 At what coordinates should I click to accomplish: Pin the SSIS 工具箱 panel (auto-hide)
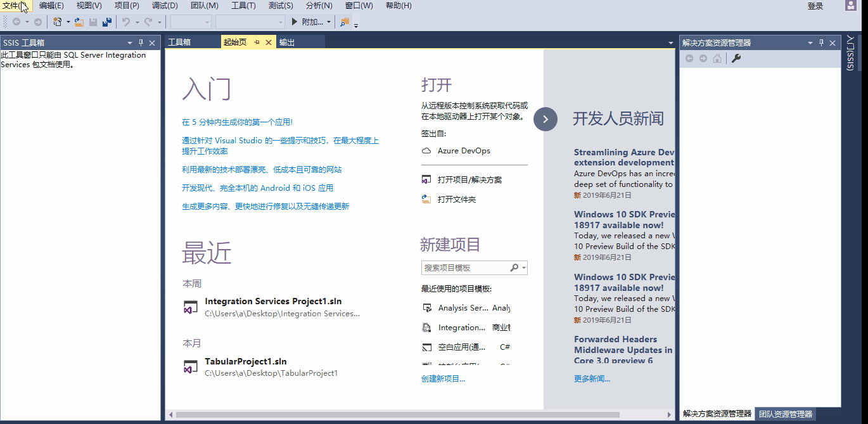pos(141,42)
